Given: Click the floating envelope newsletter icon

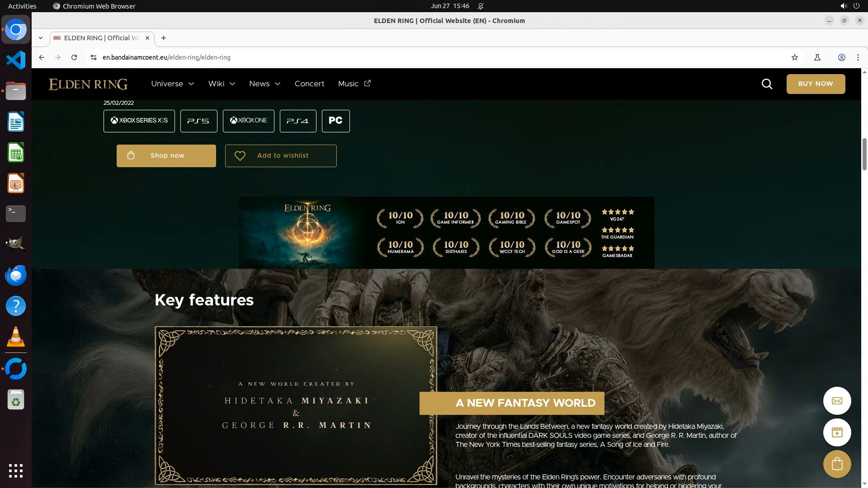Looking at the screenshot, I should coord(837,401).
